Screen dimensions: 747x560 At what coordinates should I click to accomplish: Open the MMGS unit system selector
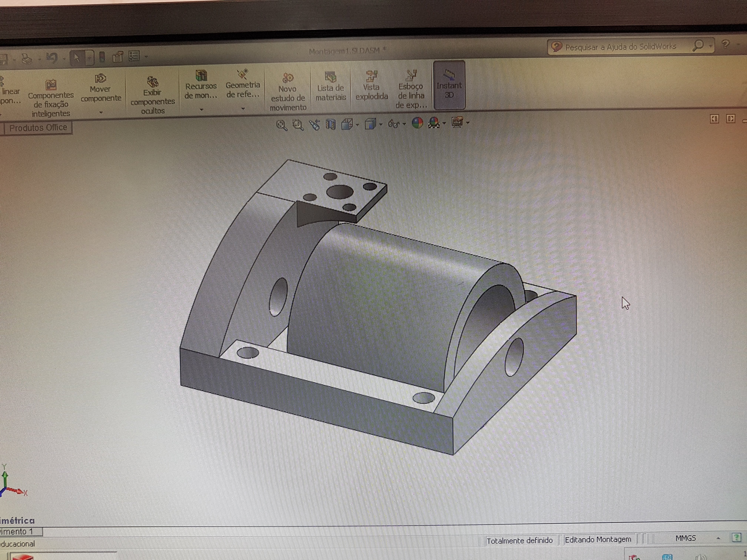[685, 538]
